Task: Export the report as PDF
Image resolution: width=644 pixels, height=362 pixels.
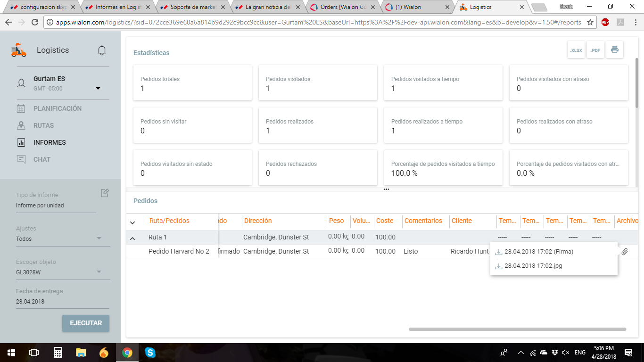Action: coord(595,50)
